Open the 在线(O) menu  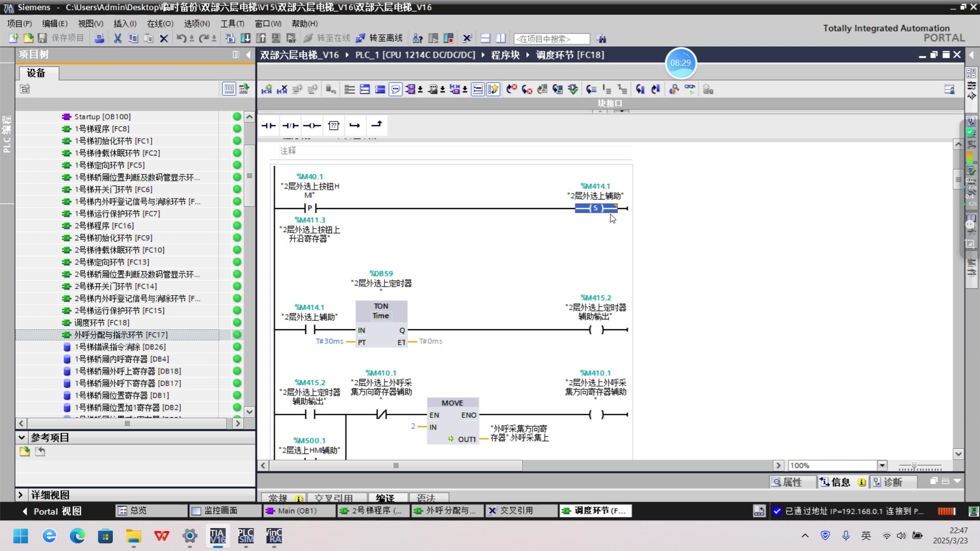click(x=160, y=23)
